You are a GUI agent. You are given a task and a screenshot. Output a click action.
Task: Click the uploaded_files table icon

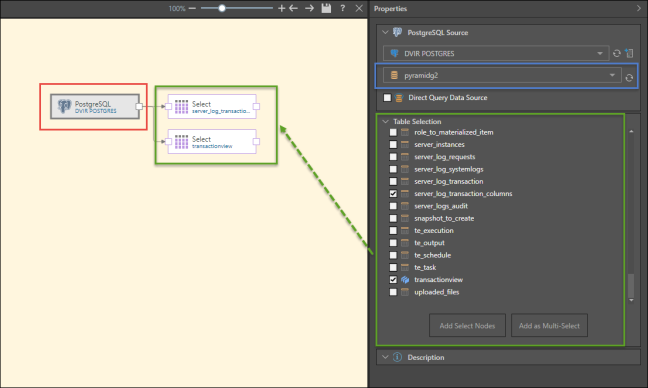click(x=405, y=292)
